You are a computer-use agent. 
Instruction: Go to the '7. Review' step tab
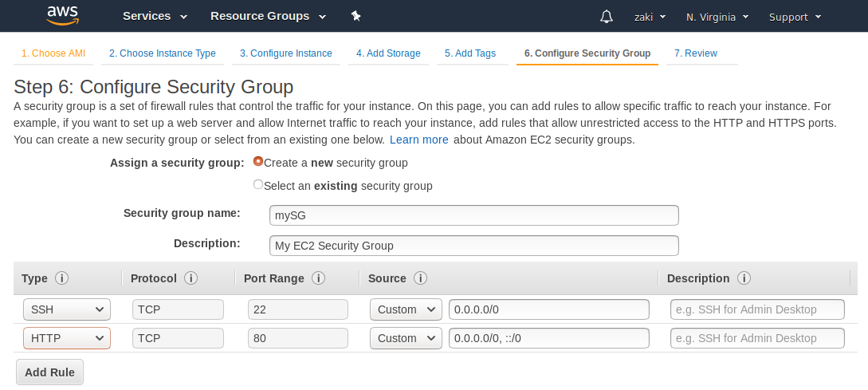tap(696, 53)
